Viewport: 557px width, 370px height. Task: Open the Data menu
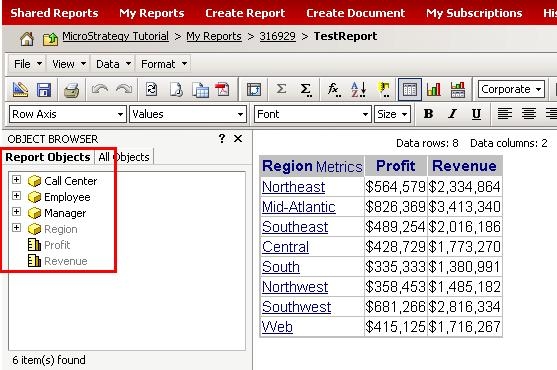(113, 64)
